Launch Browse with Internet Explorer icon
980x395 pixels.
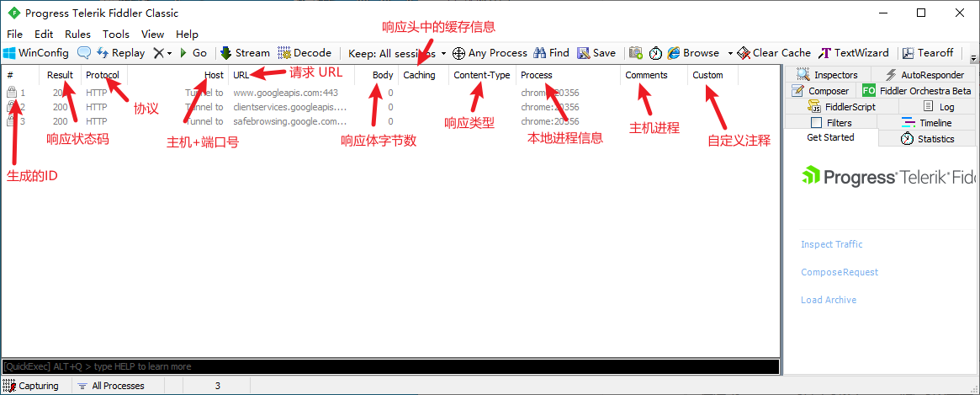click(x=674, y=53)
